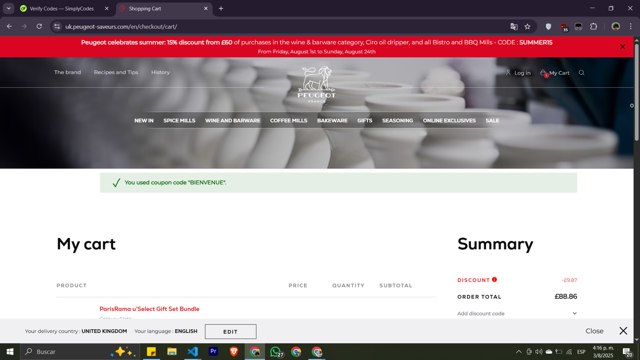Open the volume control in system tray

pos(539,351)
